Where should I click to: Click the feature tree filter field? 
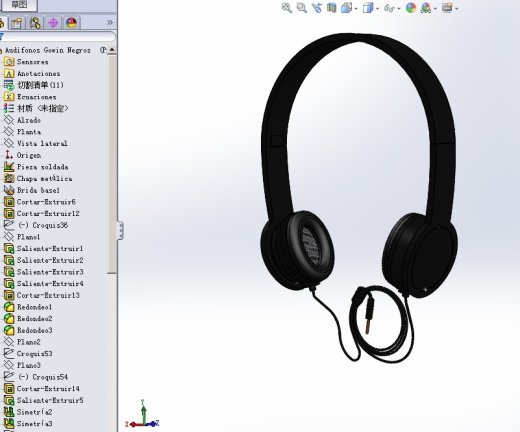coord(58,37)
